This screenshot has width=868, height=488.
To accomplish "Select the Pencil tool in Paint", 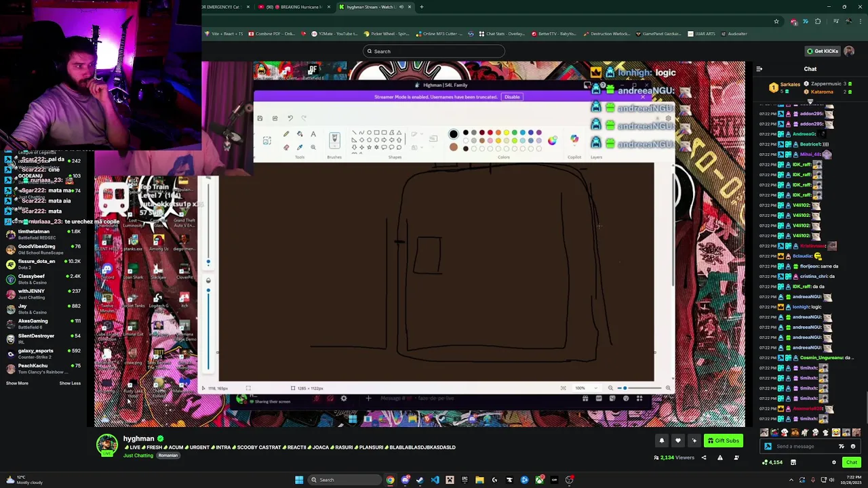I will (286, 134).
